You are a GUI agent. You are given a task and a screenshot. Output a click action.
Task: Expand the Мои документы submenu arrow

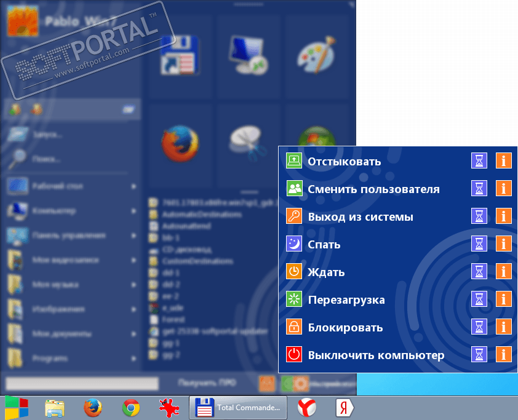click(133, 334)
